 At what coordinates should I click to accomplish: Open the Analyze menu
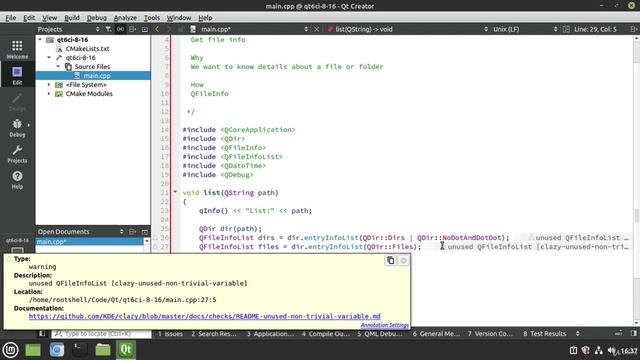pyautogui.click(x=125, y=18)
